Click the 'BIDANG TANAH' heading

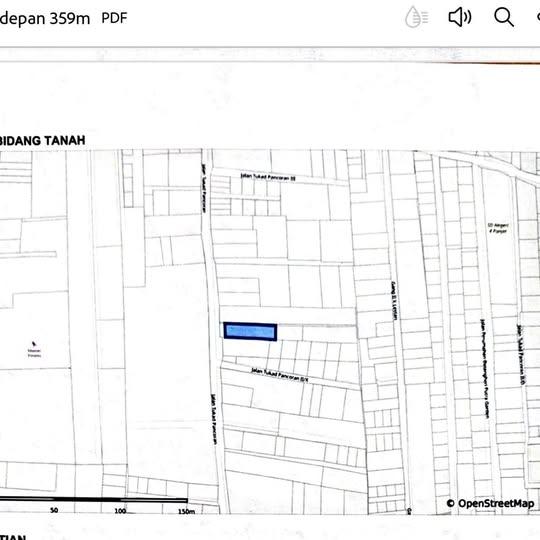point(42,141)
